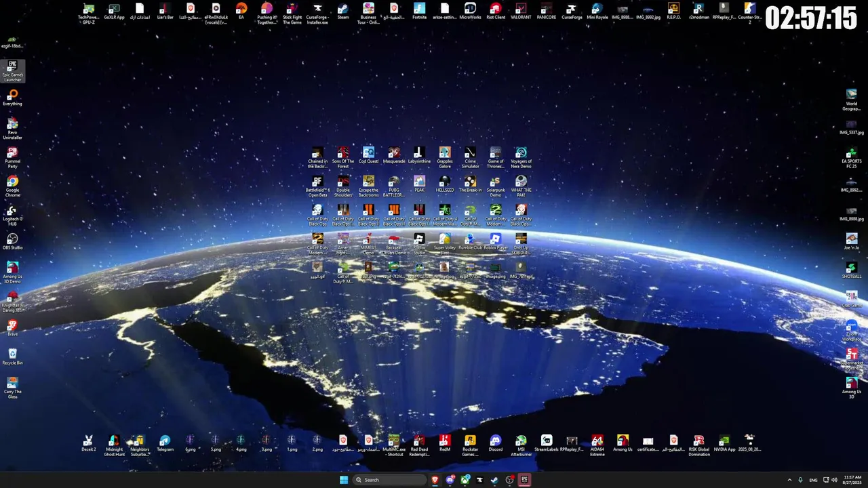Launch EA SPORTS FC 25 shortcut
This screenshot has height=488, width=868.
851,158
